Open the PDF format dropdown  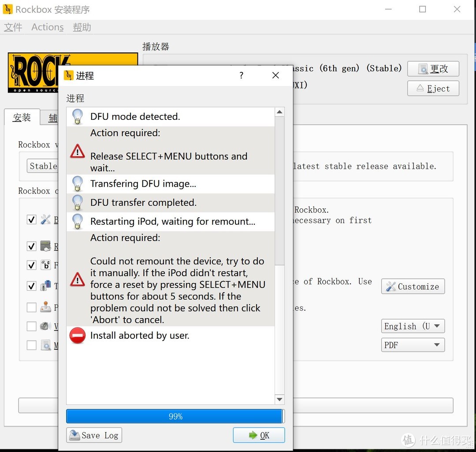click(412, 345)
